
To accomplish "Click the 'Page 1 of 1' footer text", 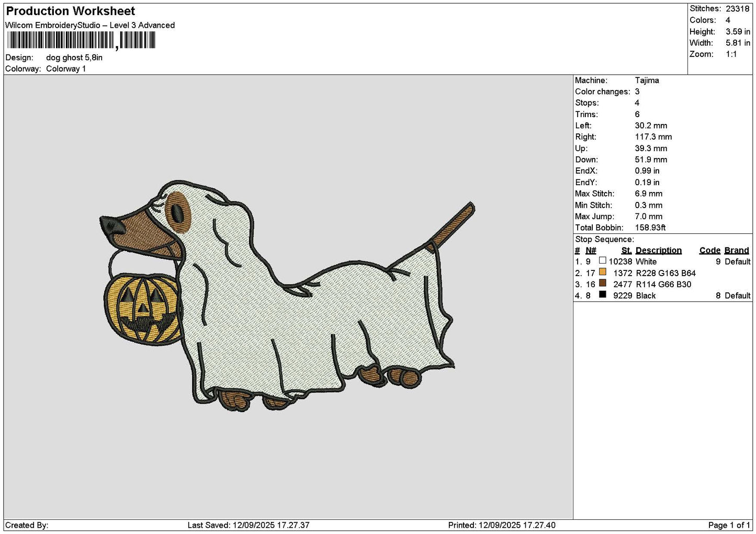I will [729, 525].
